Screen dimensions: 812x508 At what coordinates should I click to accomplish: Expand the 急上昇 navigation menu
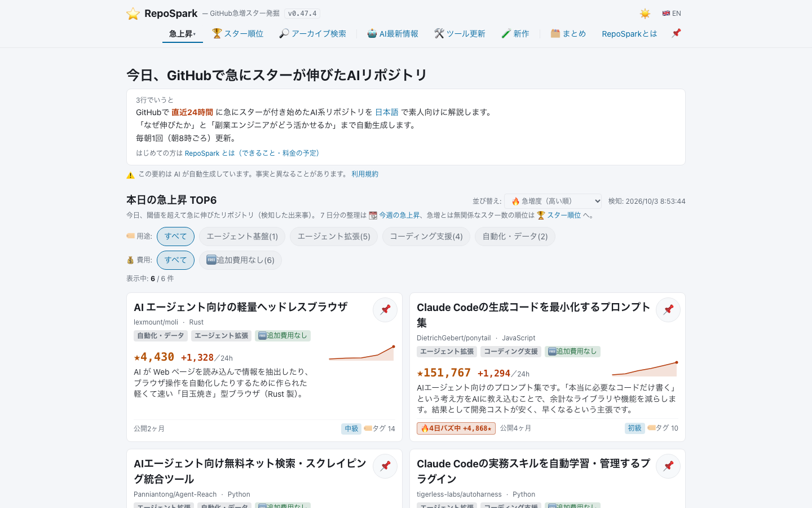pyautogui.click(x=183, y=34)
